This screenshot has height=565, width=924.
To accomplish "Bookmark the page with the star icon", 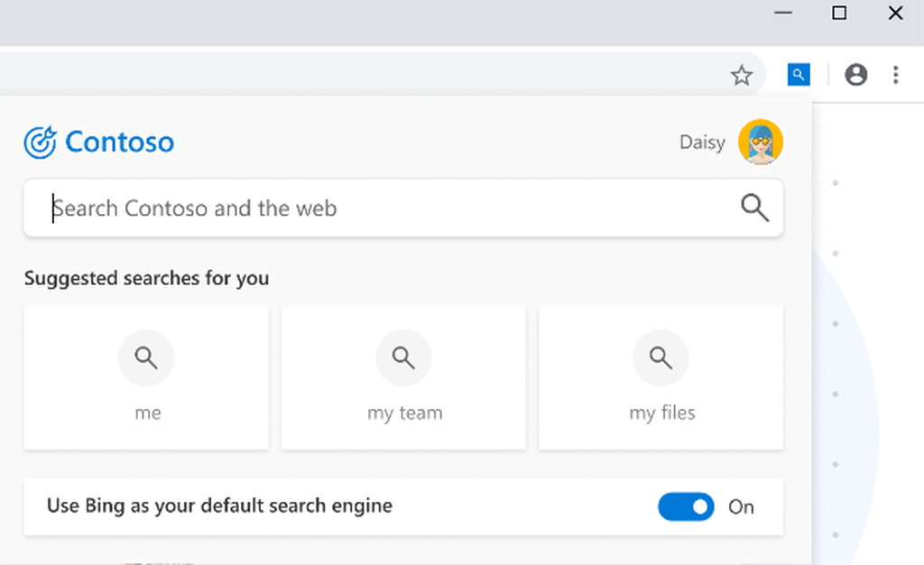I will pos(741,75).
